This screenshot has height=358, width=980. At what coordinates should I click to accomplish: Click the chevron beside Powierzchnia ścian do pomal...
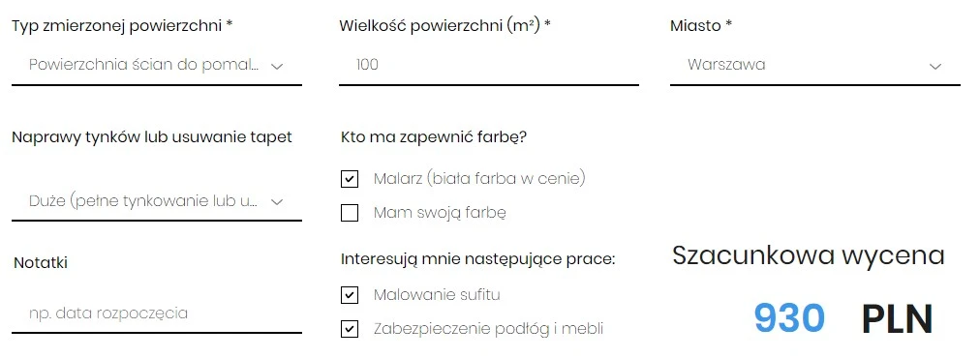point(277,66)
